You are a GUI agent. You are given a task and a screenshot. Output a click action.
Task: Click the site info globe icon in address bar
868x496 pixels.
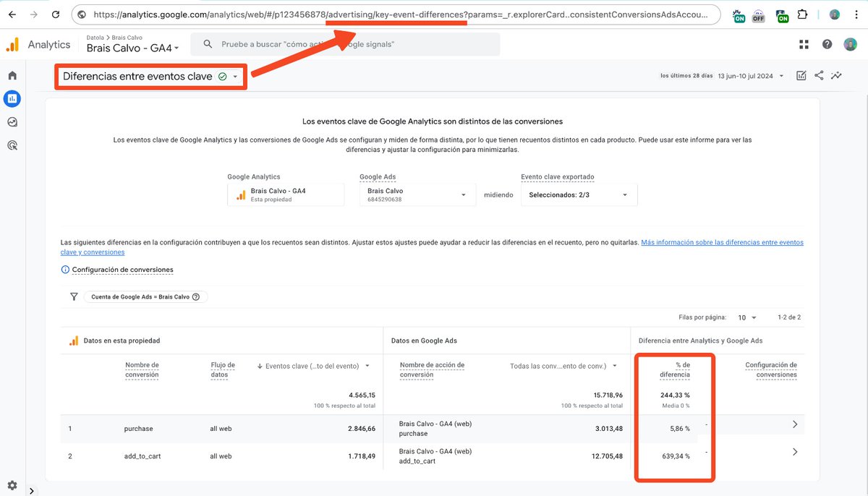click(x=82, y=14)
